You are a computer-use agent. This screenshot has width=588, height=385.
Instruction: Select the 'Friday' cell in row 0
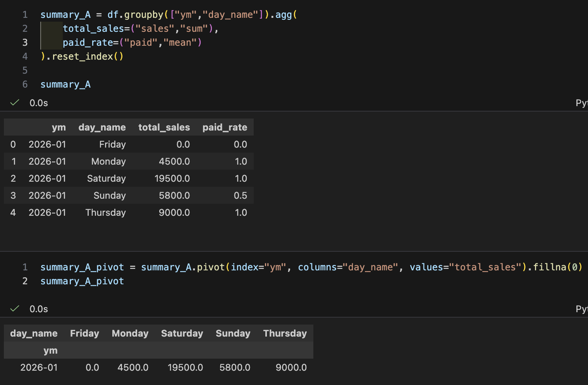(x=112, y=144)
